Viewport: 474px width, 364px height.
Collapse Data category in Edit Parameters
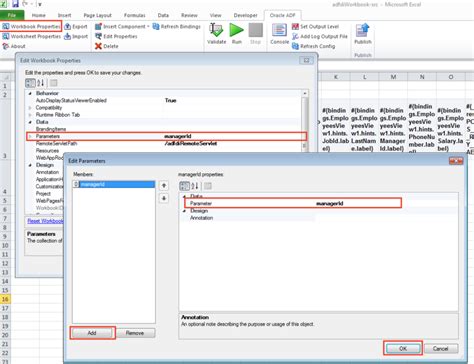pyautogui.click(x=185, y=196)
